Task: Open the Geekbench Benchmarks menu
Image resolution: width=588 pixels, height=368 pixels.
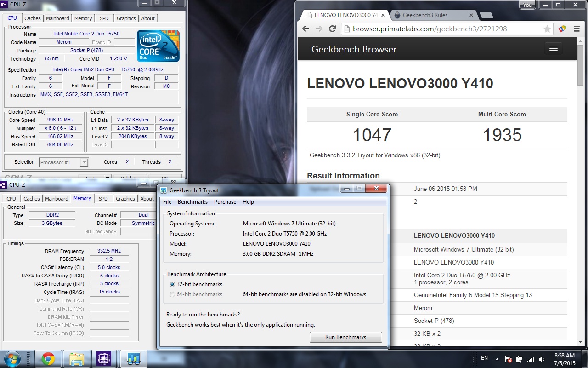Action: tap(192, 202)
